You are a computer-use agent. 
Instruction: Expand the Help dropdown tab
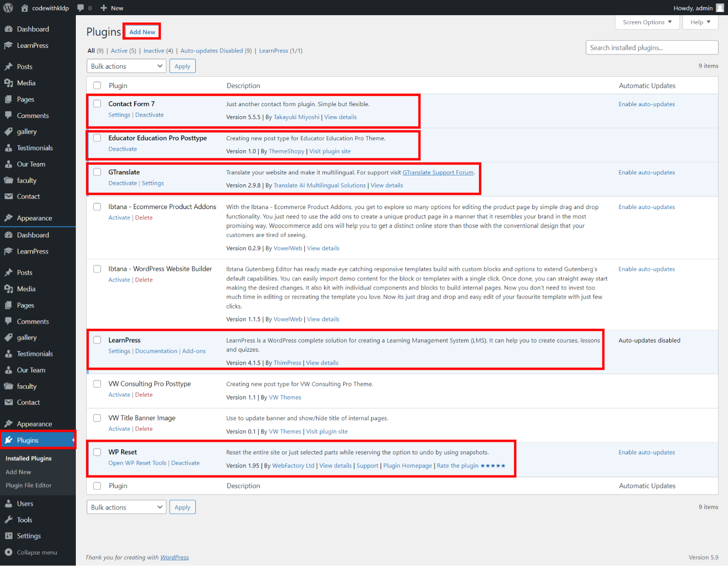point(700,22)
